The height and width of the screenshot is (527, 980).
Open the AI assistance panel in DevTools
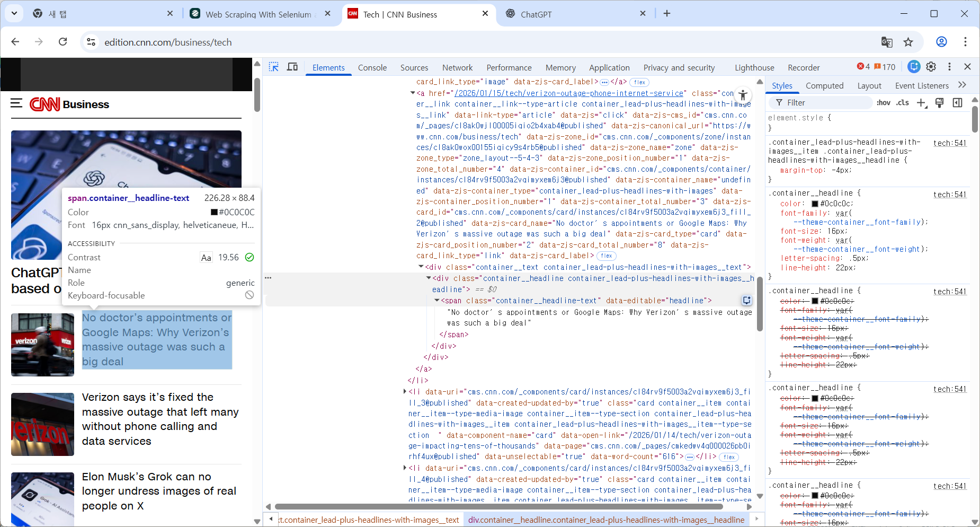click(914, 67)
